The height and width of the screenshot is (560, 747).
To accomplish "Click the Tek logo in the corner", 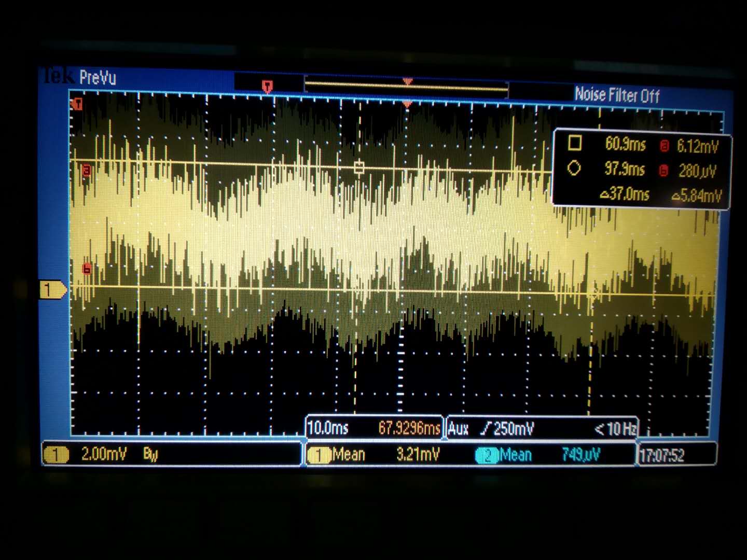I will 58,76.
